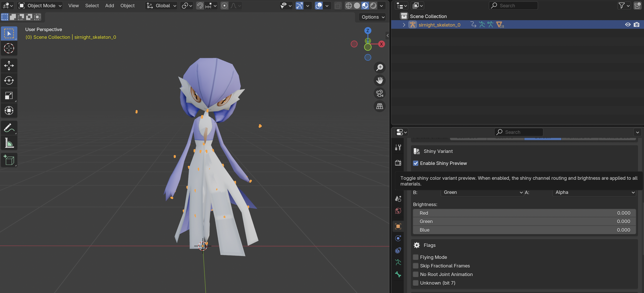Open the Object Constraints properties tab
The width and height of the screenshot is (644, 293).
pyautogui.click(x=398, y=250)
